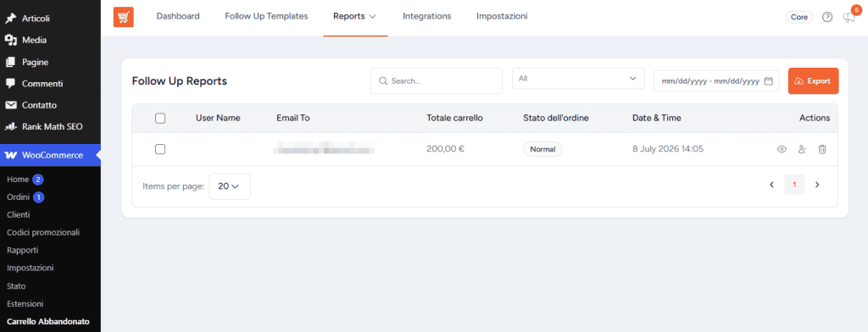Click the 200,00 € cart total

click(x=446, y=149)
